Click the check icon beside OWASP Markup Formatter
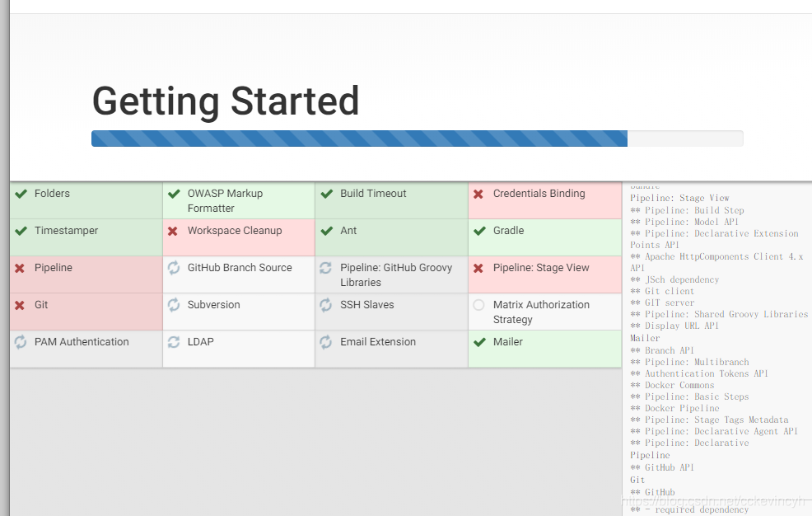Viewport: 812px width, 516px height. click(174, 194)
